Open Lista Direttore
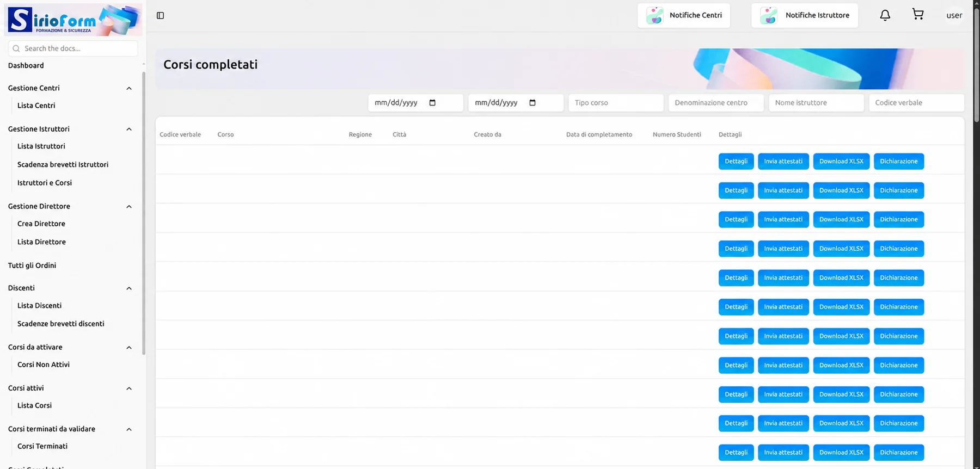The image size is (980, 469). point(41,242)
